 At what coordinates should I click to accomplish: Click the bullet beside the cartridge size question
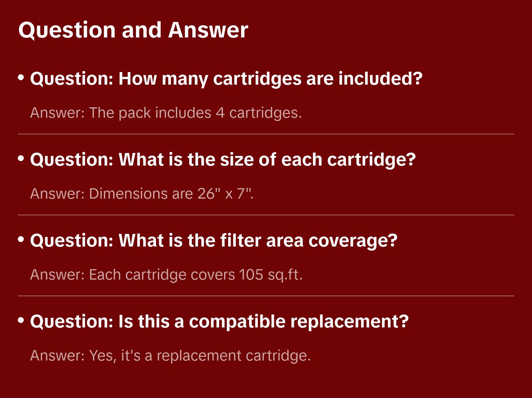click(21, 158)
